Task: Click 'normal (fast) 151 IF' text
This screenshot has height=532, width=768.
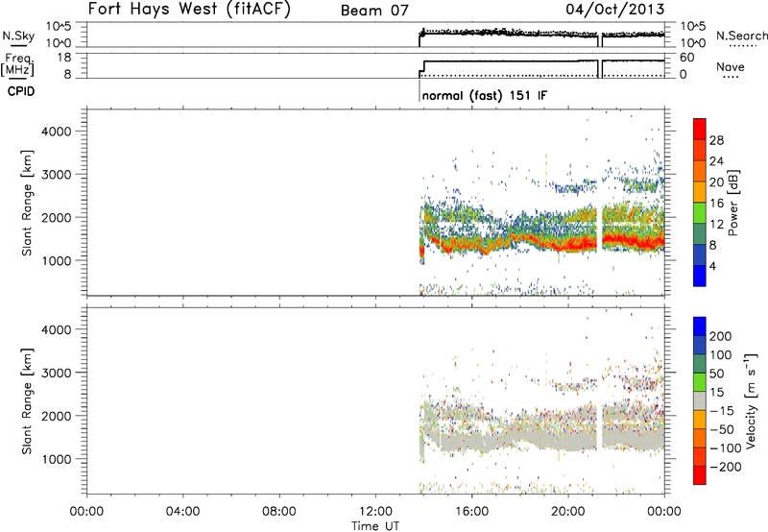Action: tap(485, 95)
